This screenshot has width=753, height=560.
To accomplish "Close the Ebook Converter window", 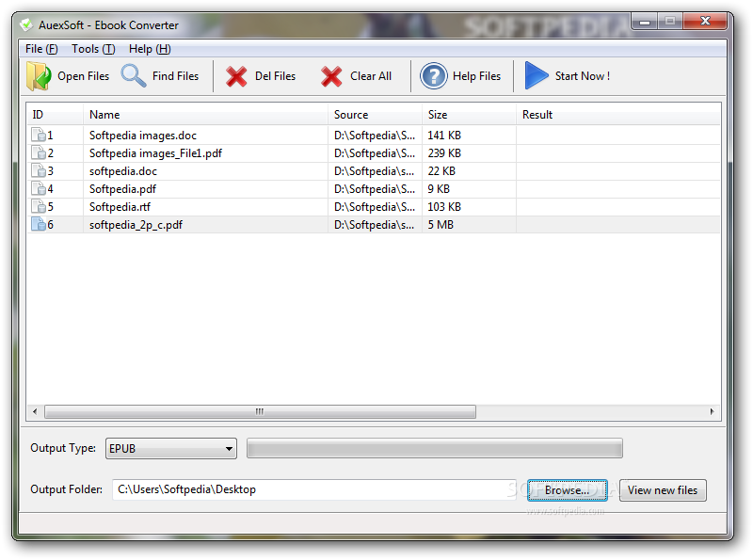I will 705,21.
